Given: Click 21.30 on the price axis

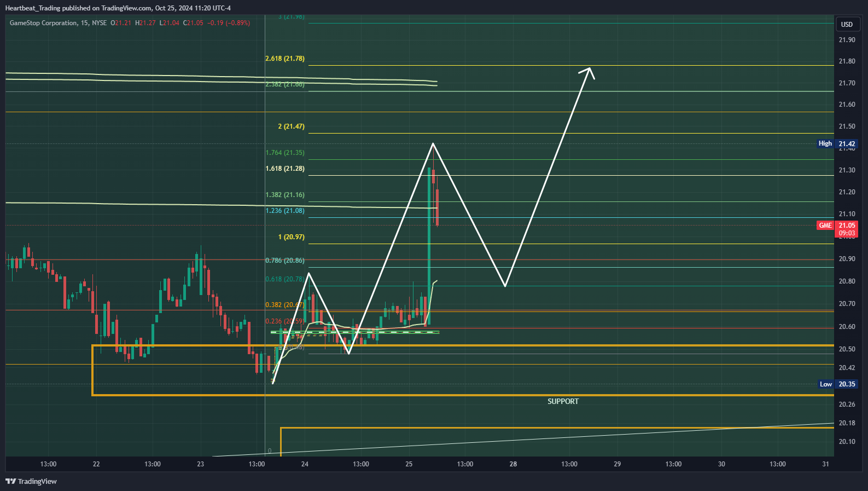Looking at the screenshot, I should pyautogui.click(x=847, y=170).
